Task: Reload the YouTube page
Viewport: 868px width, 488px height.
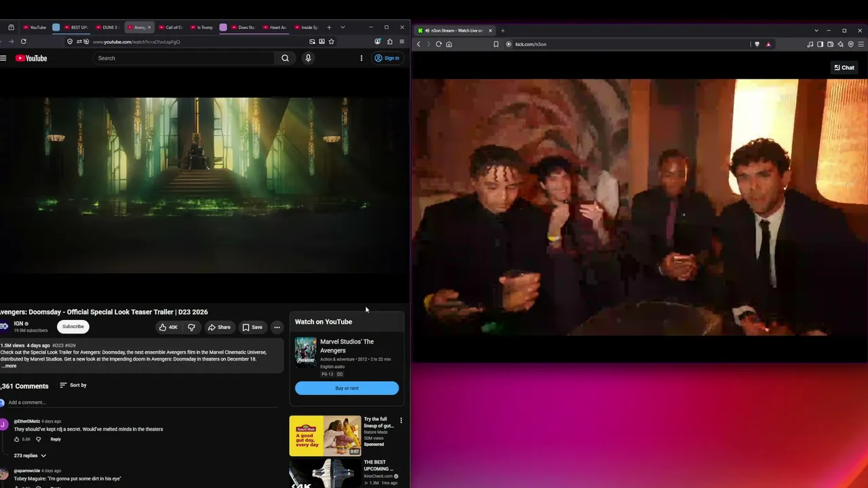Action: tap(23, 41)
